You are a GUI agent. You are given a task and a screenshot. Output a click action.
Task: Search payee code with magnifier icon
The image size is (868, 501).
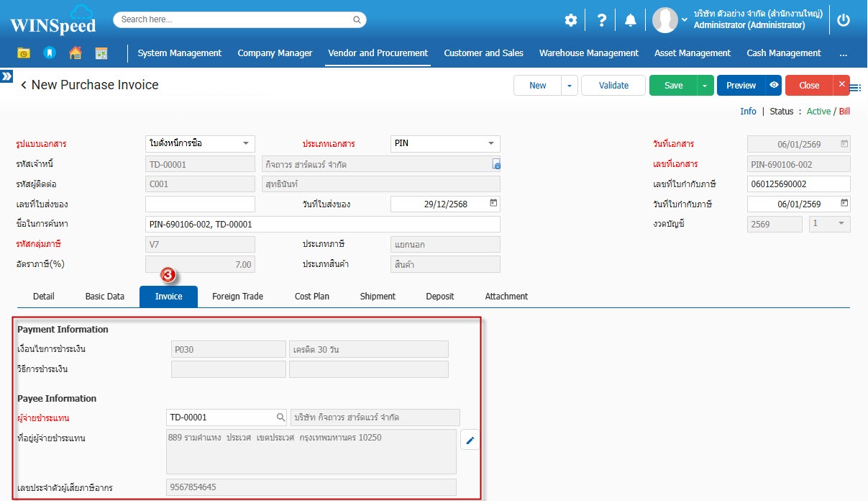(x=281, y=417)
